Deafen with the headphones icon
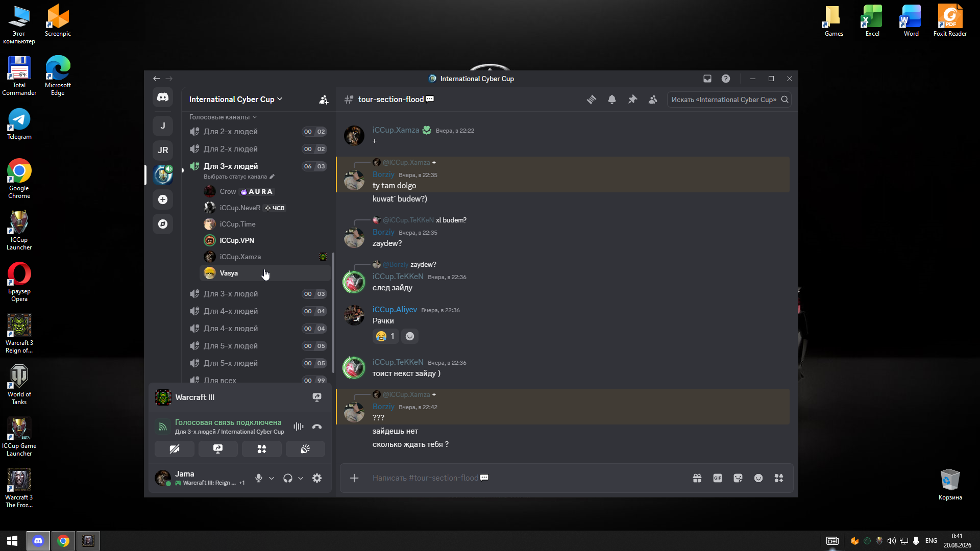This screenshot has width=980, height=551. tap(288, 478)
